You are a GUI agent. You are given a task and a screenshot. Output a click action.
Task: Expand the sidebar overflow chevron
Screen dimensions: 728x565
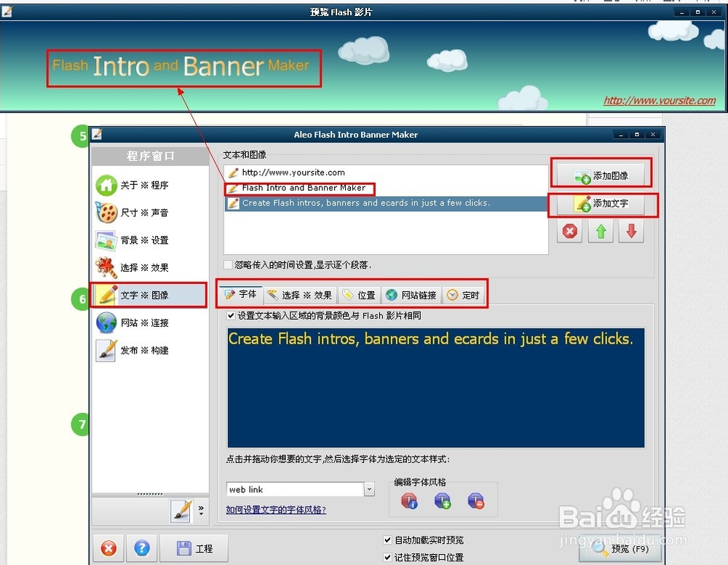pos(201,510)
